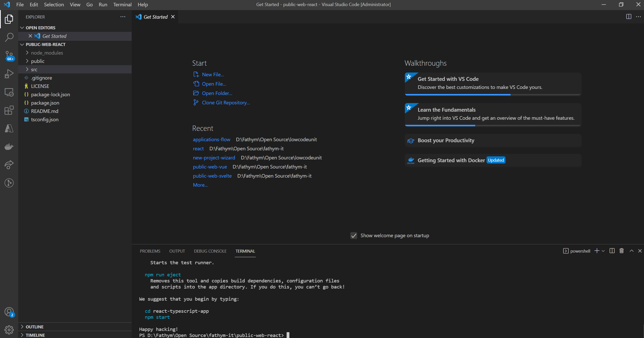Screen dimensions: 644x338
Task: Click the VS Code logo menu icon
Action: point(7,5)
